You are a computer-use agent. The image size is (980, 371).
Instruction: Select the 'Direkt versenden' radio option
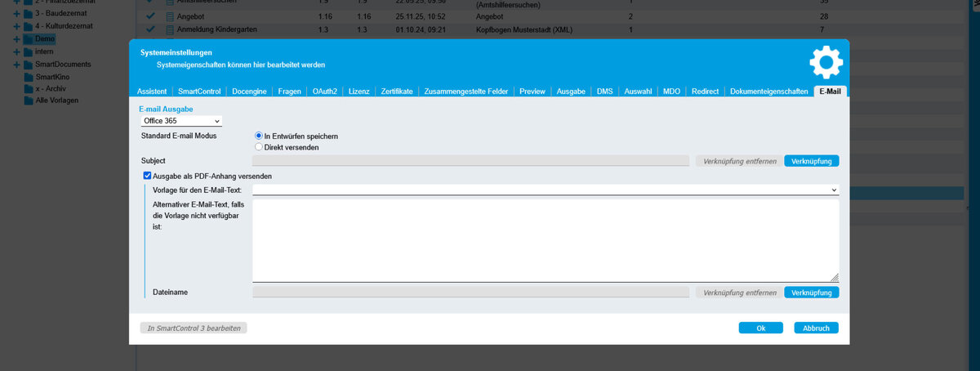pos(260,147)
